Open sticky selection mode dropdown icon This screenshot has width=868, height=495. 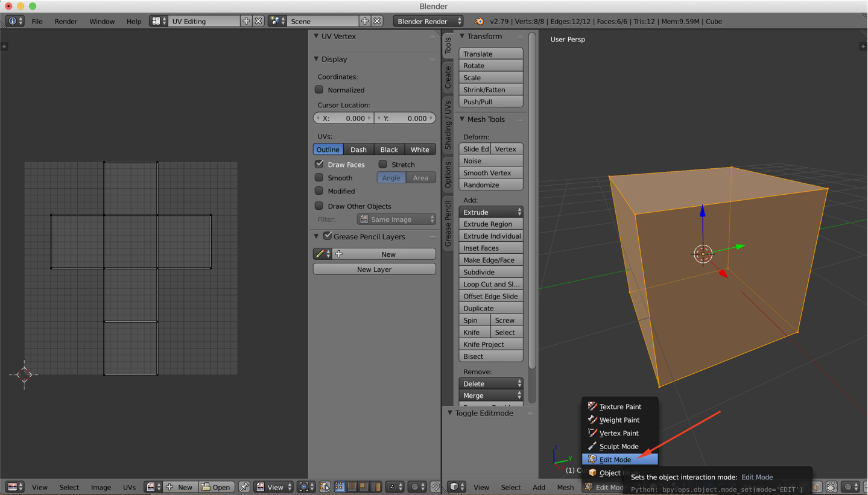pyautogui.click(x=394, y=487)
